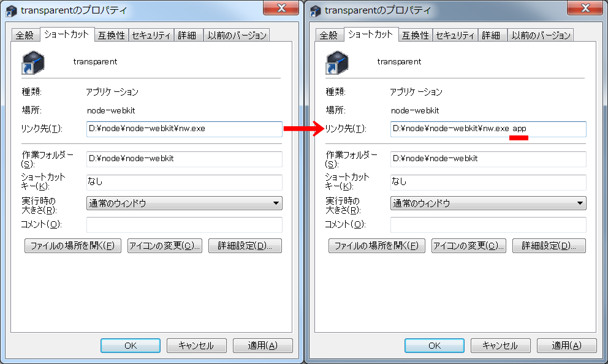This screenshot has height=364, width=608.
Task: Click the title bar icon of right dialog
Action: pyautogui.click(x=314, y=10)
